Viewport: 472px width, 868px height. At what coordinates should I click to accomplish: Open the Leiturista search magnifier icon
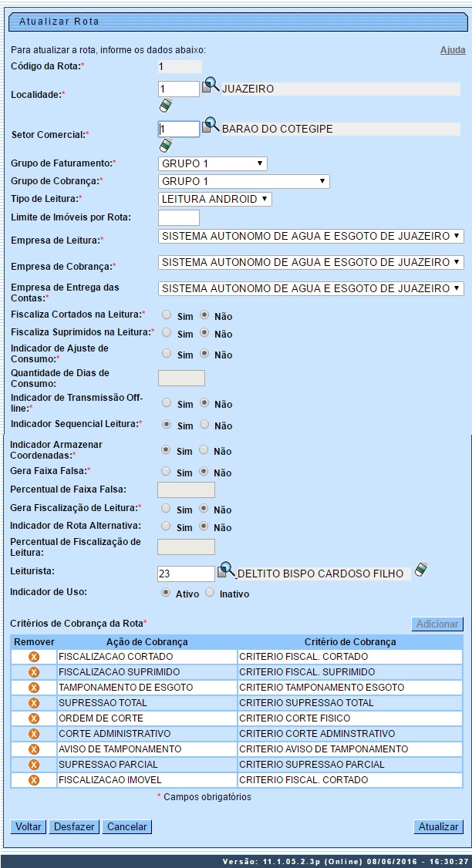(226, 570)
